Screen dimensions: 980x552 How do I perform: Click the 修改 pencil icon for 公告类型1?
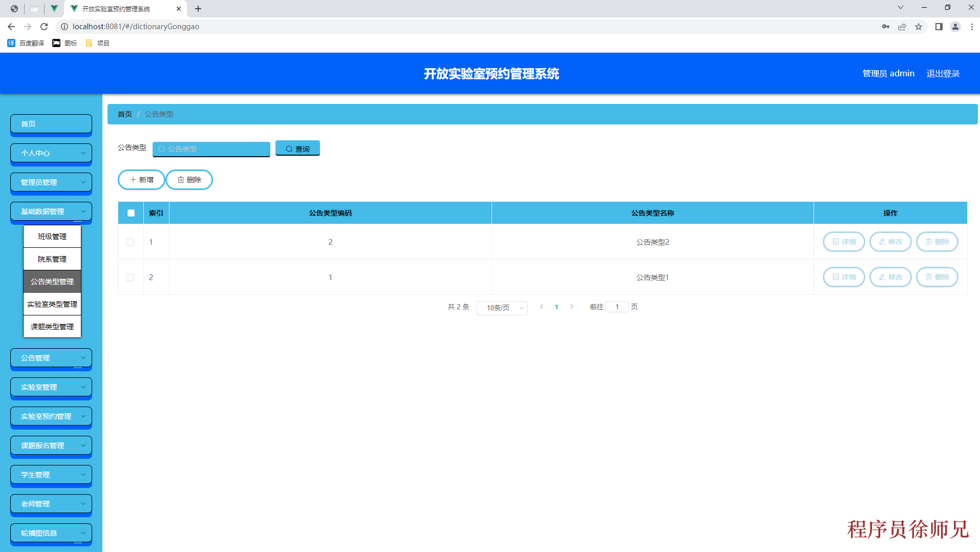pos(882,277)
